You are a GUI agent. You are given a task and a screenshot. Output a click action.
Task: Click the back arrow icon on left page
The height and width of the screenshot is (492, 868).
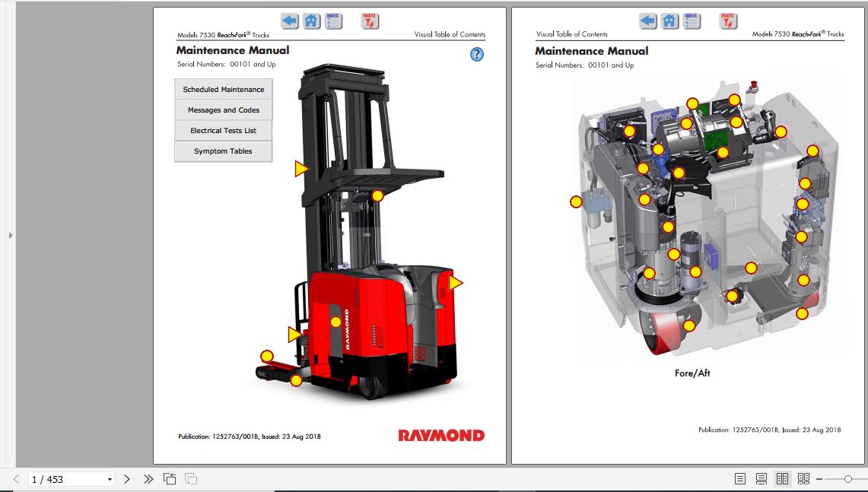tap(290, 21)
